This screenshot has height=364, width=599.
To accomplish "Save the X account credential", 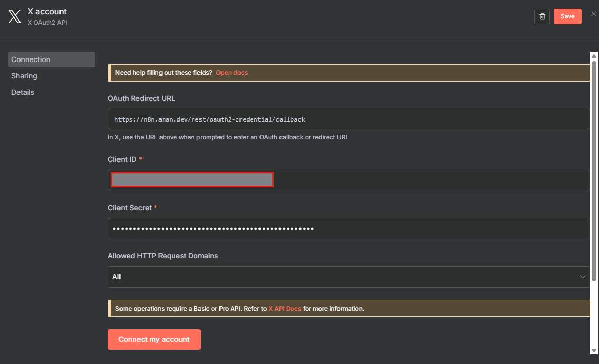I will (567, 16).
